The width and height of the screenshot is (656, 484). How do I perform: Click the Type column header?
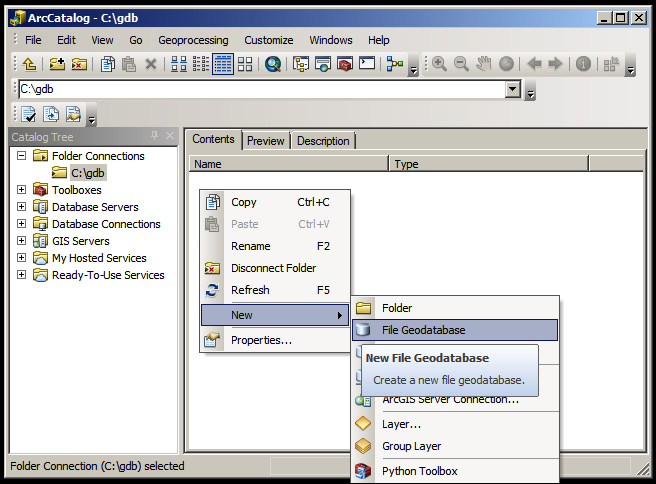point(488,164)
